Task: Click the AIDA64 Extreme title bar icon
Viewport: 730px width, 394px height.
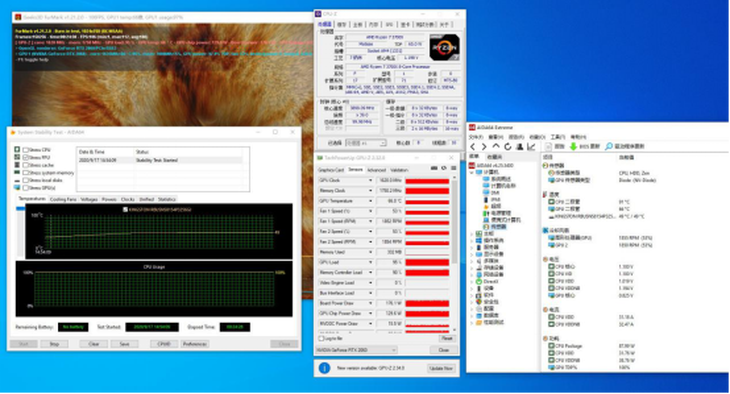Action: tap(472, 128)
